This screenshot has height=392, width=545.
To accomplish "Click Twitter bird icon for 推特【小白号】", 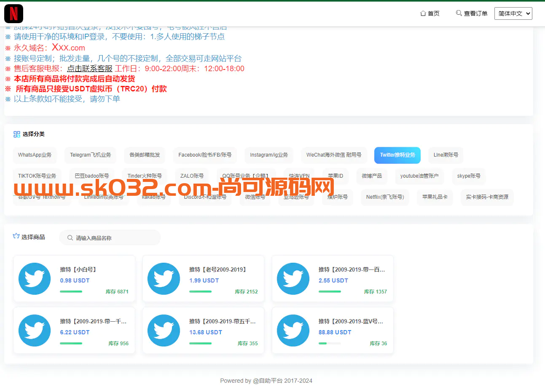I will pos(35,279).
